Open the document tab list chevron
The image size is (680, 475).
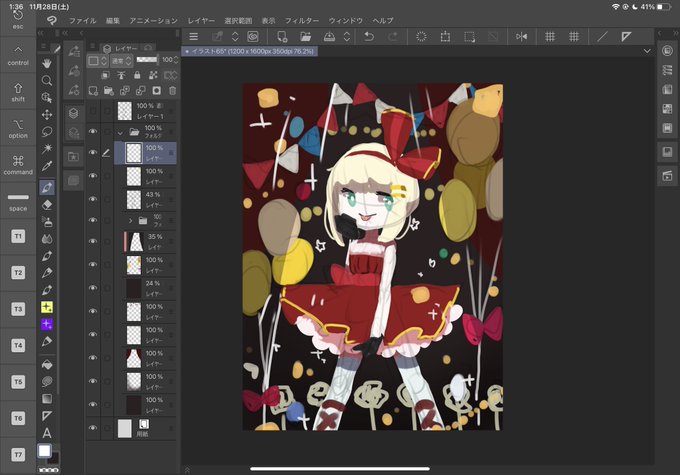click(x=647, y=51)
